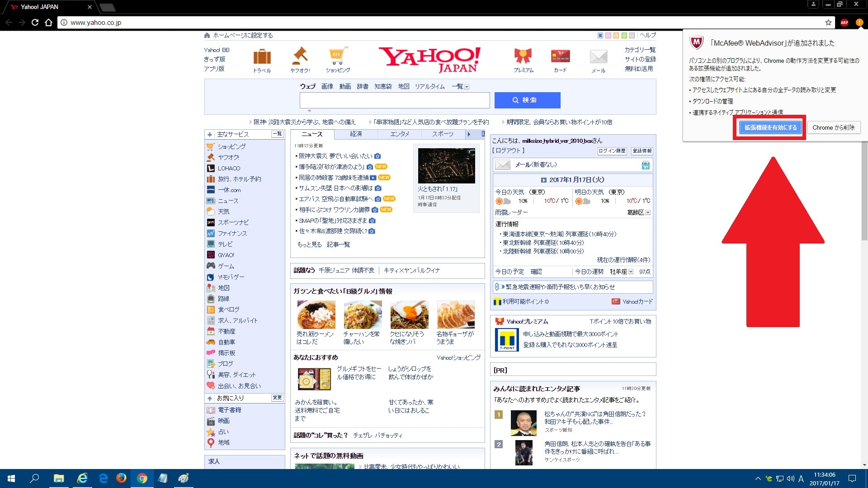Open the Windows action center icon
The height and width of the screenshot is (488, 868).
pyautogui.click(x=852, y=479)
